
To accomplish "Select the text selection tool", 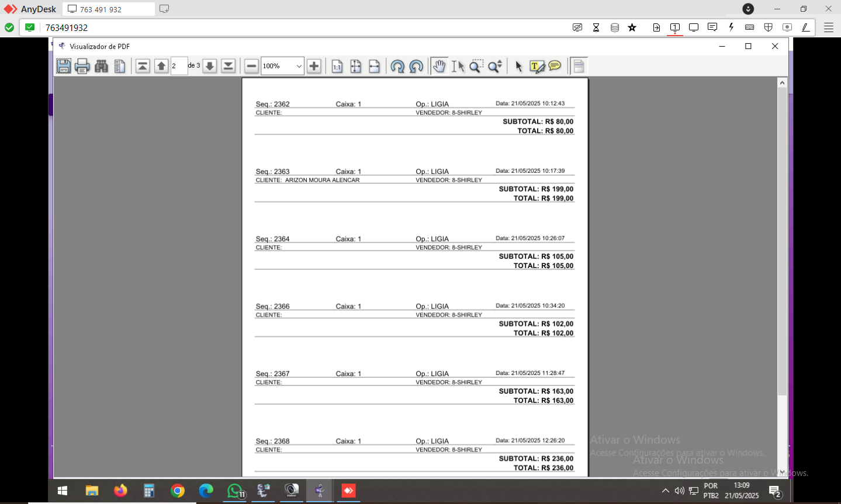I will tap(458, 66).
